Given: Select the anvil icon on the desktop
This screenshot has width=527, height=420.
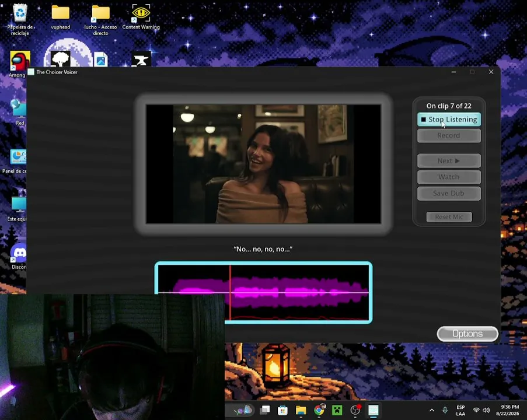Looking at the screenshot, I should pyautogui.click(x=141, y=59).
